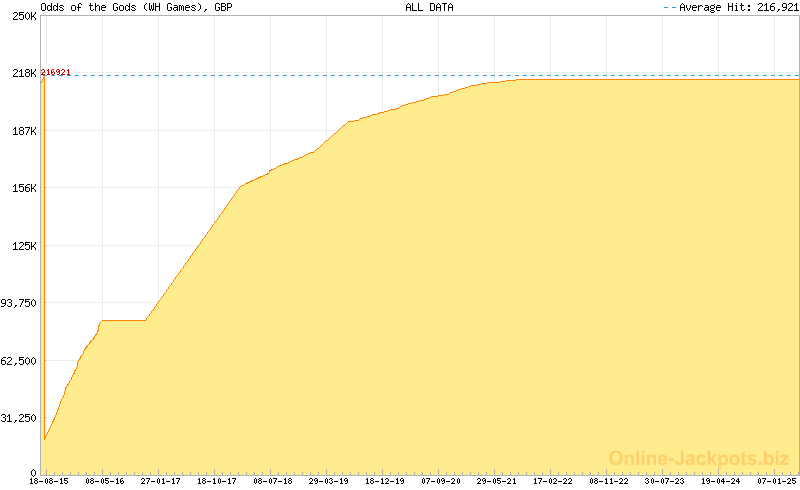
Task: Select the 29-03-19 date label
Action: point(329,482)
